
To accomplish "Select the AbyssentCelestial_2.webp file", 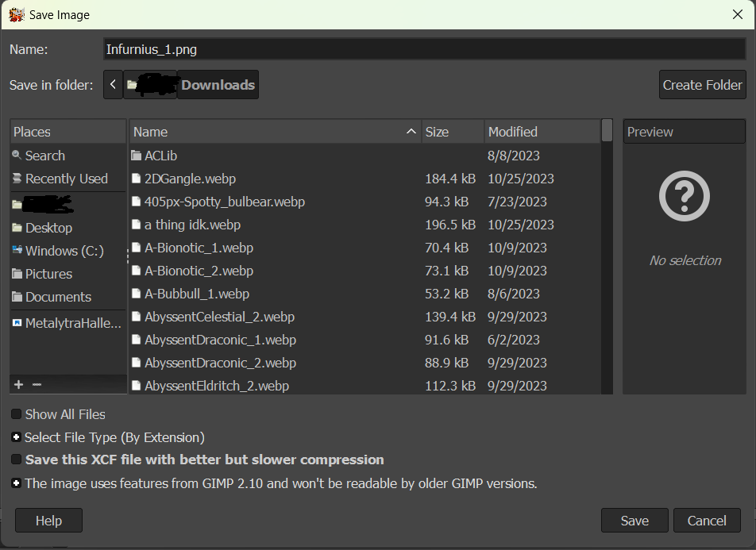I will (x=219, y=317).
